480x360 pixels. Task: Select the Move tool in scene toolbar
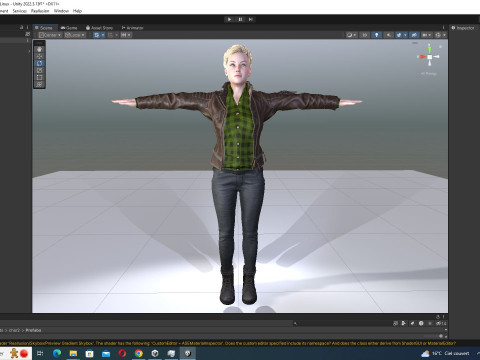(39, 56)
